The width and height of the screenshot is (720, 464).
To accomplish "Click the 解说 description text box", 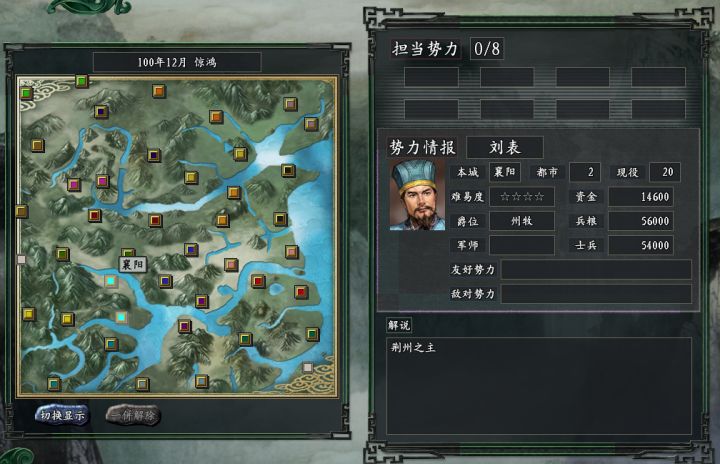I will (539, 386).
